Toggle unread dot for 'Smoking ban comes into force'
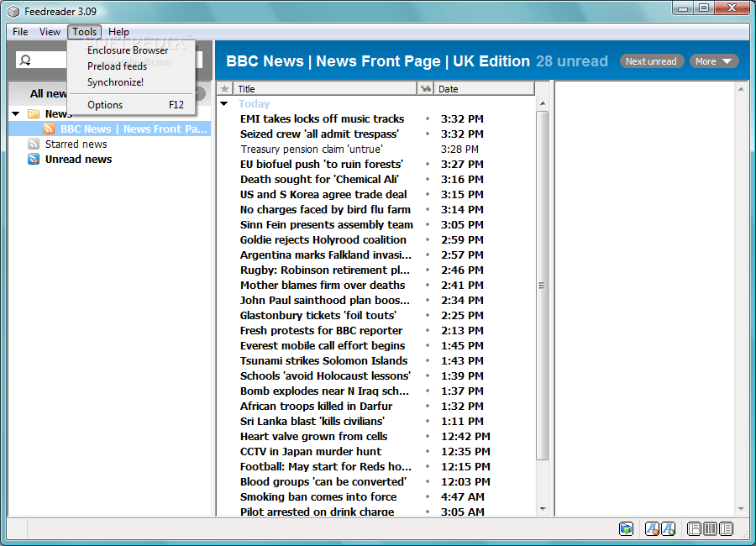This screenshot has width=756, height=546. (428, 496)
